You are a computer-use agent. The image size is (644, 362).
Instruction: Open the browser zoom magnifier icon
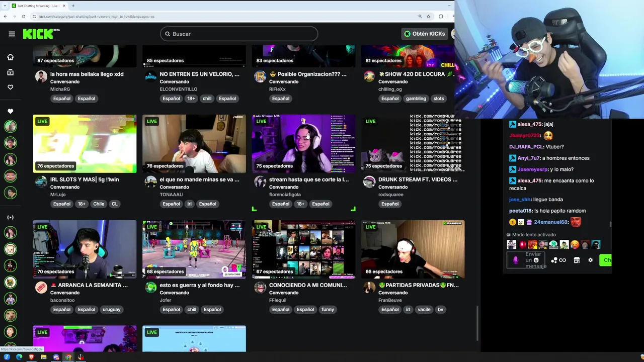click(420, 16)
